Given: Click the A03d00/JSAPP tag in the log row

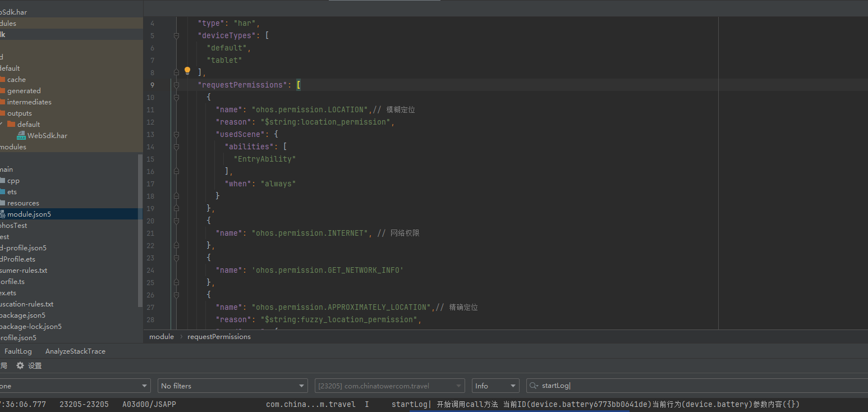Looking at the screenshot, I should [x=149, y=404].
